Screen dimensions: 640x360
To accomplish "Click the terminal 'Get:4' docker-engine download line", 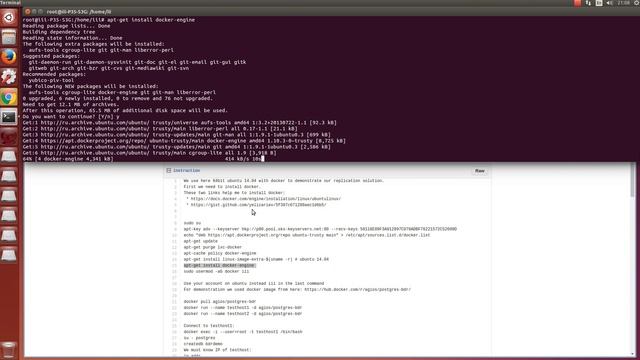I will coord(184,141).
